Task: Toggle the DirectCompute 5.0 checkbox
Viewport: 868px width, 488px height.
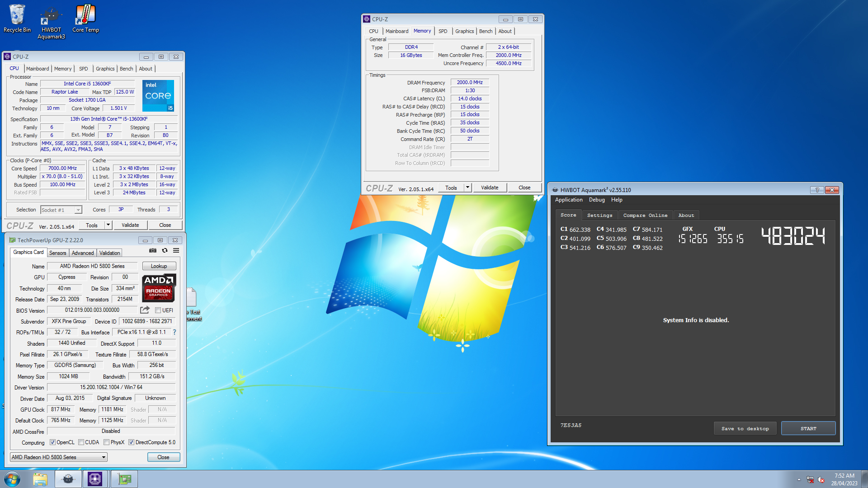Action: (131, 442)
